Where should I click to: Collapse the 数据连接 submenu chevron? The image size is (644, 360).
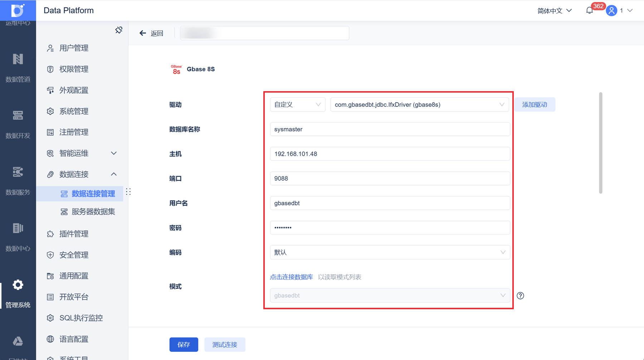click(114, 174)
